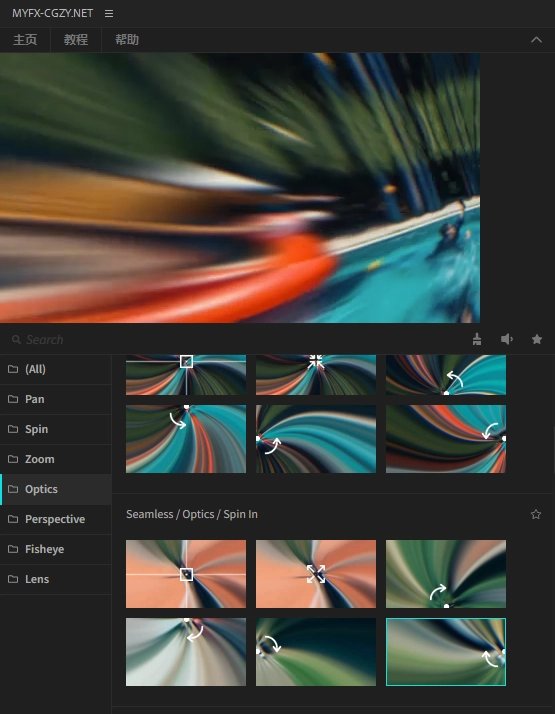555x714 pixels.
Task: Select the Perspective category
Action: pos(56,519)
